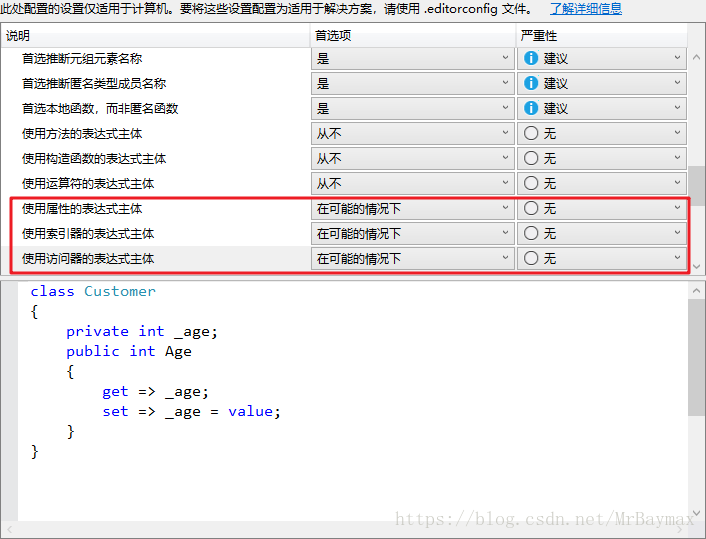The height and width of the screenshot is (539, 706).
Task: Select the row 使用索引器的表达式主体
Action: (88, 234)
